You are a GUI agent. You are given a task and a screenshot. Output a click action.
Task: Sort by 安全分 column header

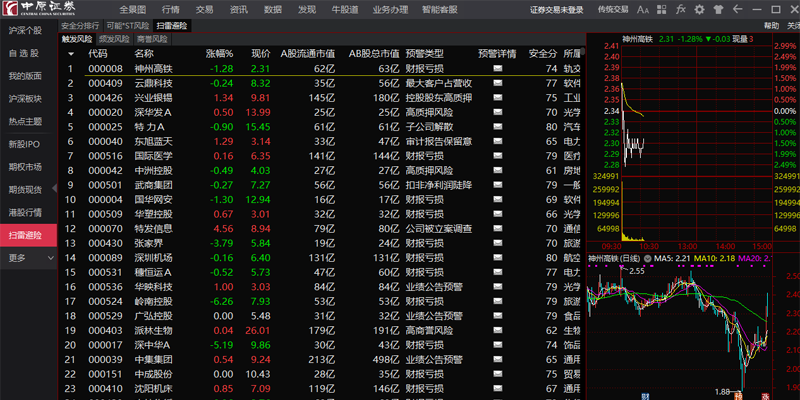point(543,54)
